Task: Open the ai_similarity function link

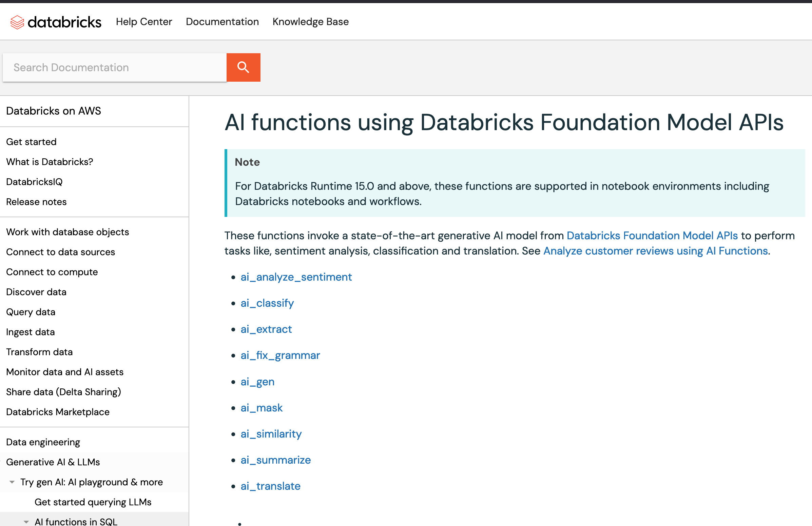Action: pyautogui.click(x=271, y=433)
